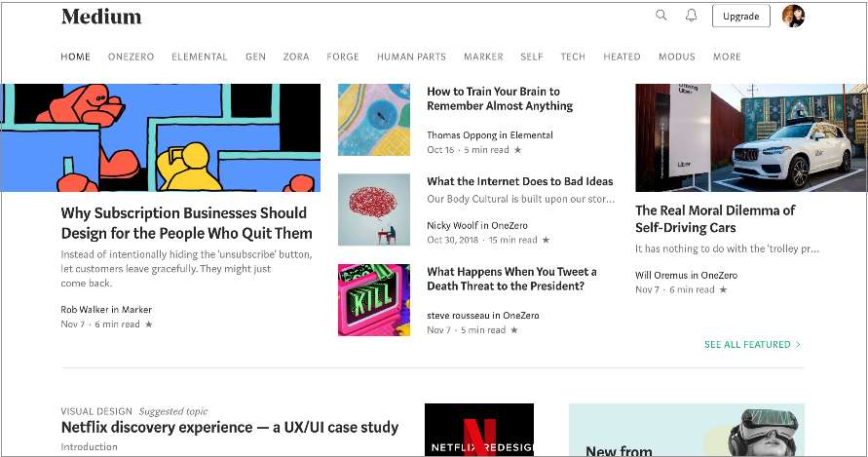The width and height of the screenshot is (868, 457).
Task: Open 'What Happens When You Tweet' headline
Action: (x=511, y=279)
